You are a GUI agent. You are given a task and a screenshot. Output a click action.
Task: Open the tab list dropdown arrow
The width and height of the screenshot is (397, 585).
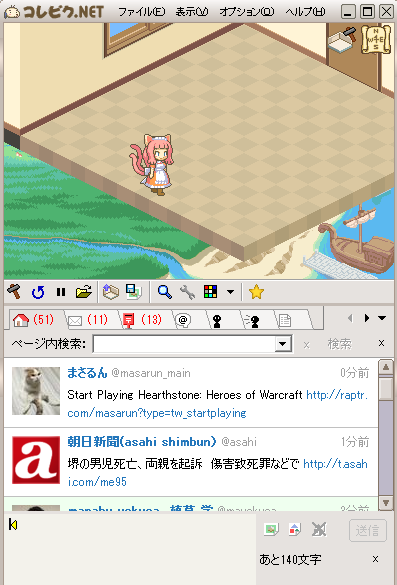click(x=382, y=318)
